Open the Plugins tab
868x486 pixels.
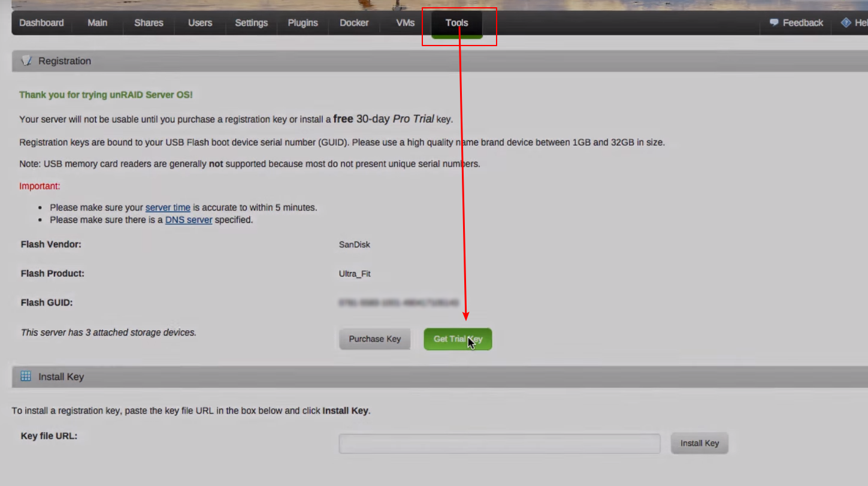pyautogui.click(x=303, y=23)
